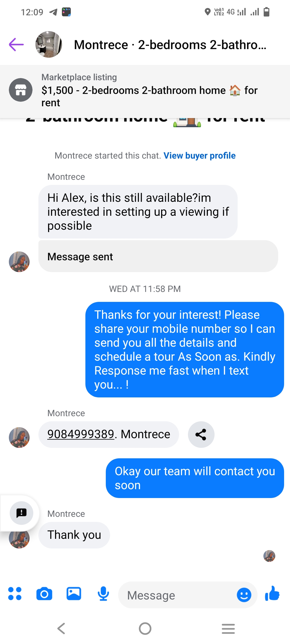
Task: Launch the camera from chat toolbar
Action: tap(44, 594)
